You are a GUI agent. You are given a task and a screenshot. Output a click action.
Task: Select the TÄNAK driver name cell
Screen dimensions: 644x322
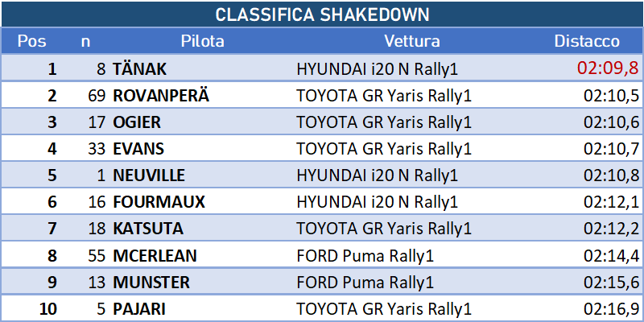(x=139, y=69)
